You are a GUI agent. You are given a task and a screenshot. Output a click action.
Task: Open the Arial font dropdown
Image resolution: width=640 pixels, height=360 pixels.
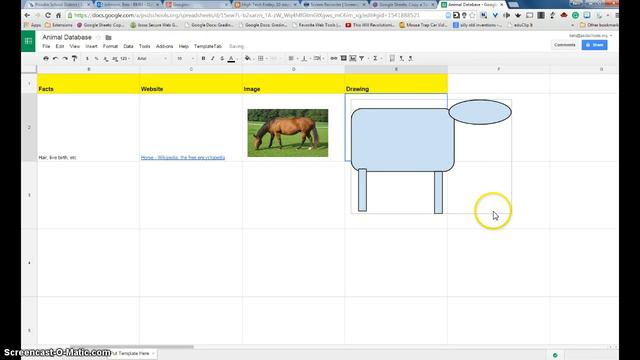tap(152, 58)
